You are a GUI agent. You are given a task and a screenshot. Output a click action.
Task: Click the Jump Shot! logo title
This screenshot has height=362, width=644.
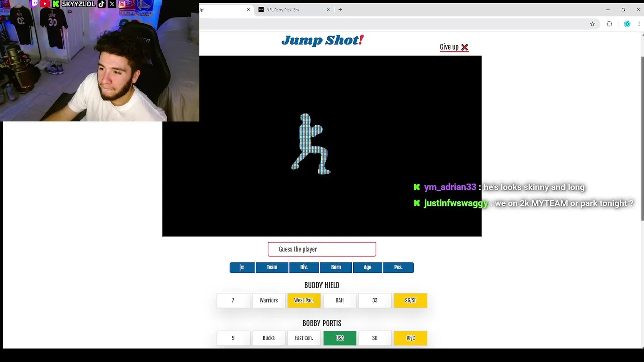tap(323, 40)
